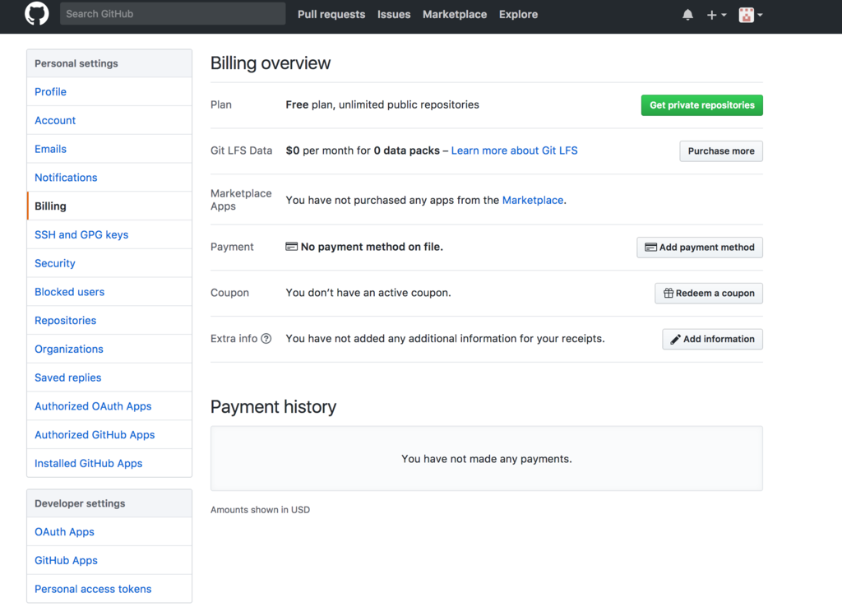
Task: Open Marketplace in top navigation
Action: [455, 15]
